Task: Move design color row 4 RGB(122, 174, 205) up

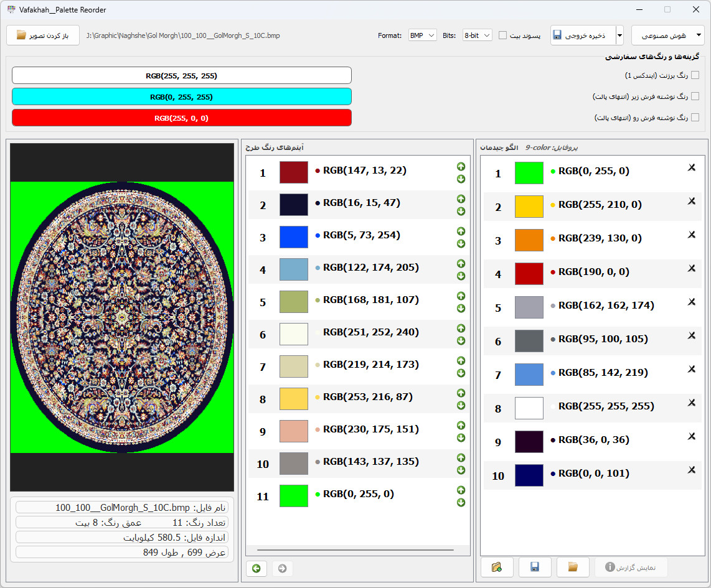Action: point(461,264)
